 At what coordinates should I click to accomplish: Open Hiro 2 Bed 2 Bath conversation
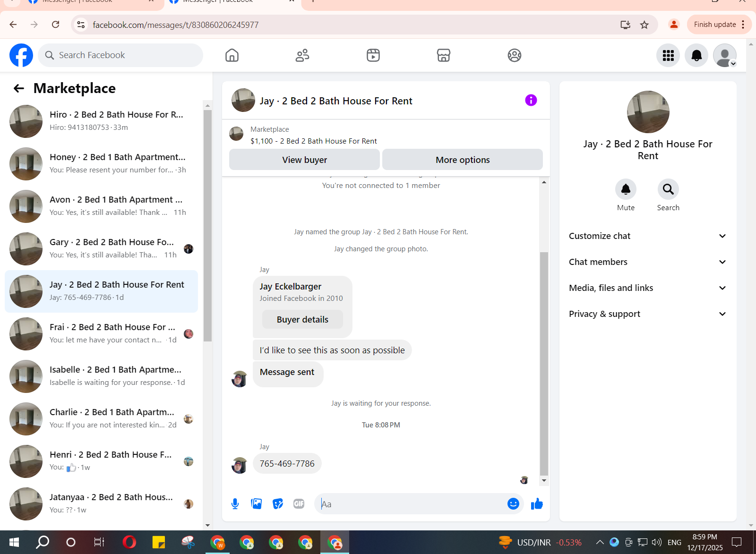(101, 121)
